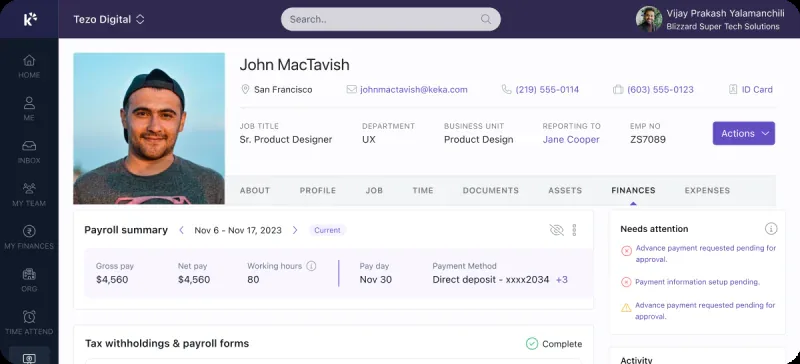Click the email envelope icon

[x=351, y=89]
